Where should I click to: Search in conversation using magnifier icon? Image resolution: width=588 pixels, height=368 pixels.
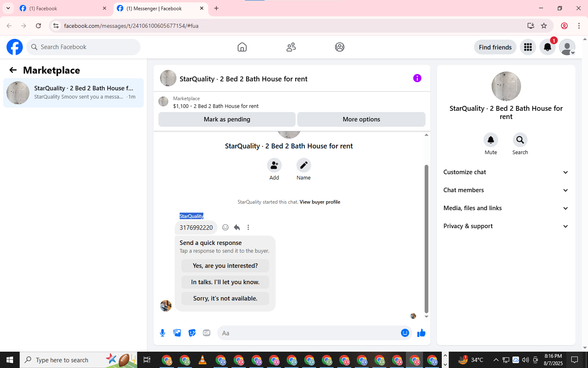[x=520, y=140]
